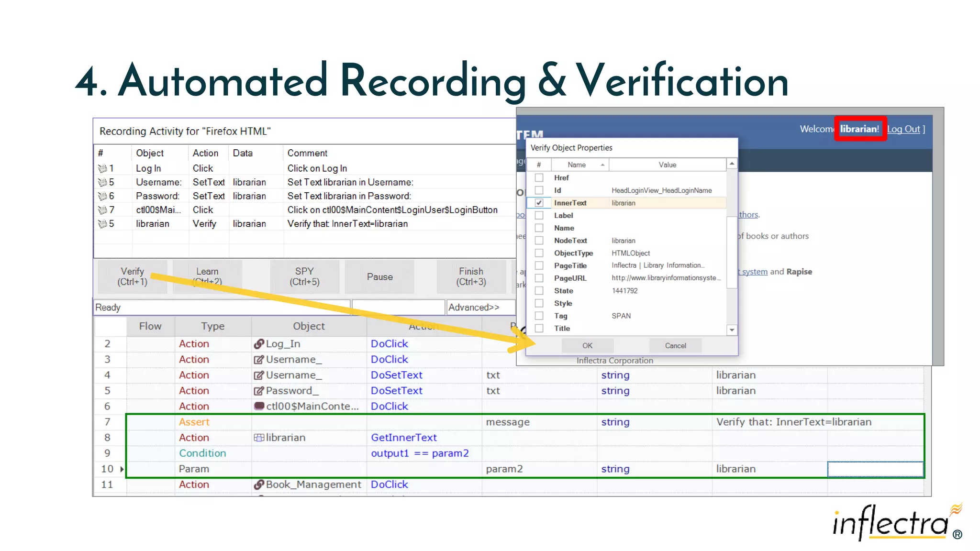980x551 pixels.
Task: Check the Style property checkbox
Action: pyautogui.click(x=539, y=303)
